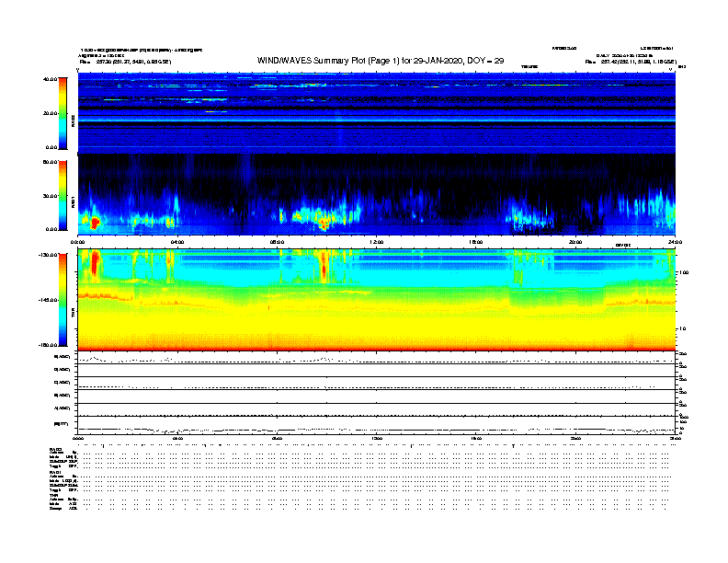728x563 pixels.
Task: Click the WIND/WAVES Summary Plot title
Action: 381,61
